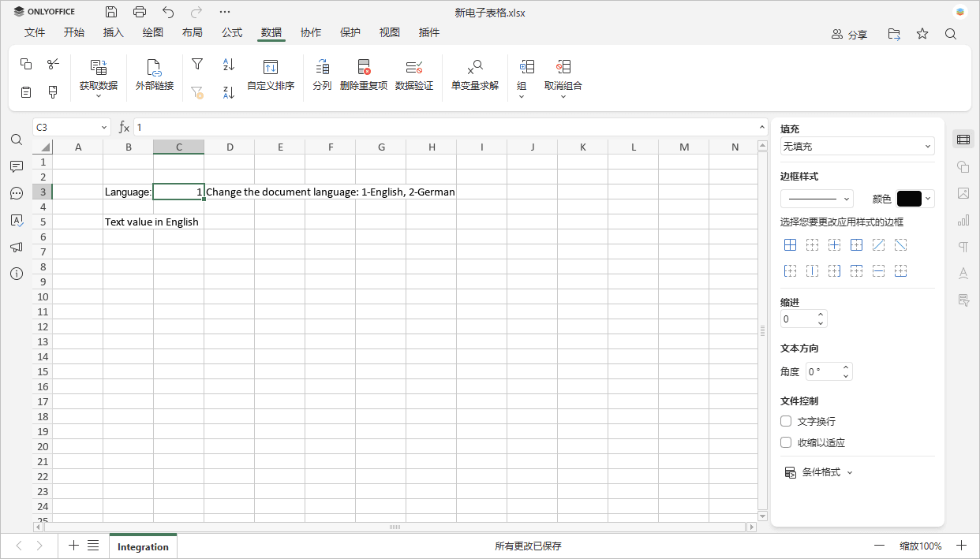Viewport: 980px width, 559px height.
Task: Enable the Wrap Text (文字换行) checkbox
Action: point(786,421)
